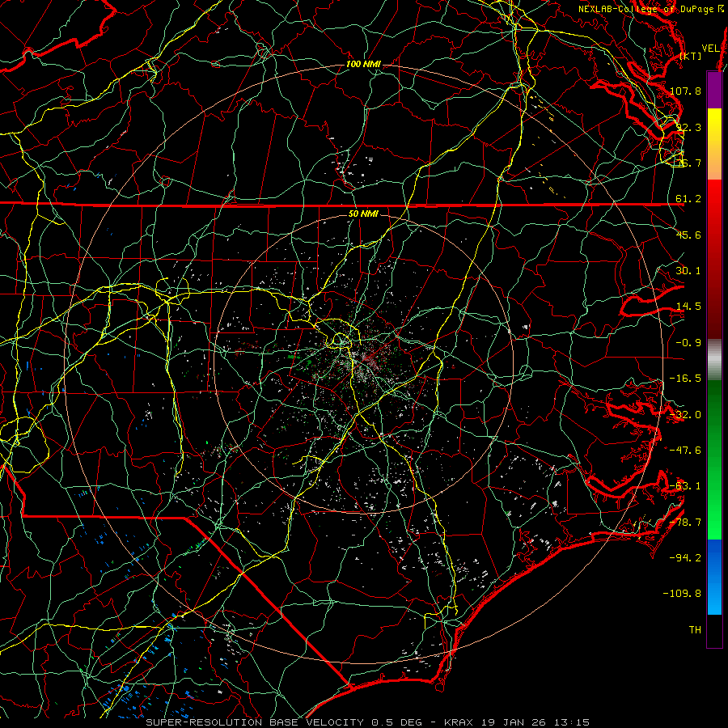Select the -109.8 velocity scale value
This screenshot has height=728, width=728.
pos(683,594)
